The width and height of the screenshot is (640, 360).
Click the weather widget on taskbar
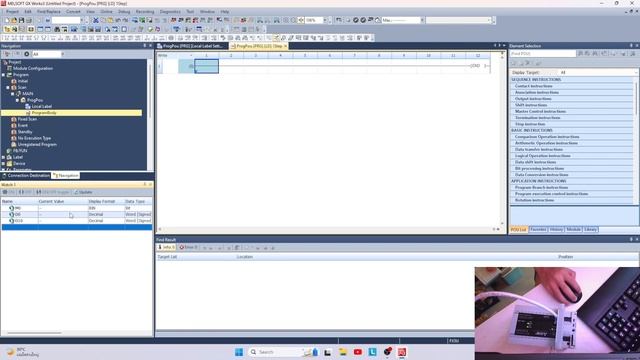coord(22,352)
